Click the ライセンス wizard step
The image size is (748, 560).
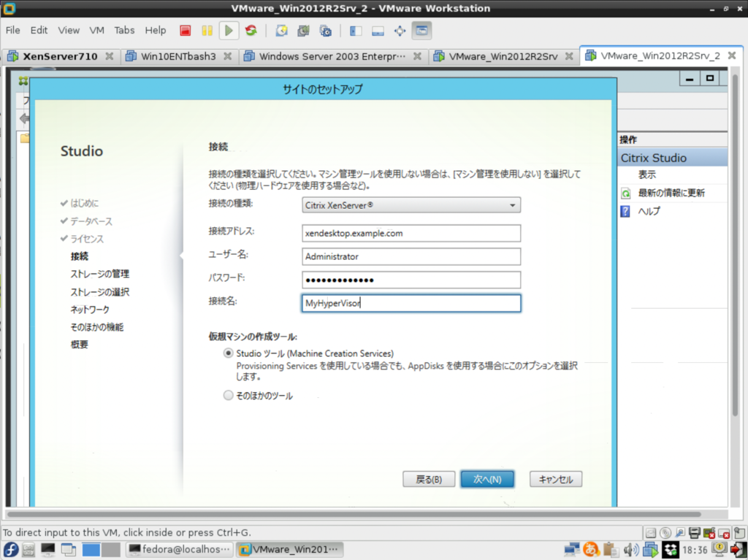tap(87, 239)
